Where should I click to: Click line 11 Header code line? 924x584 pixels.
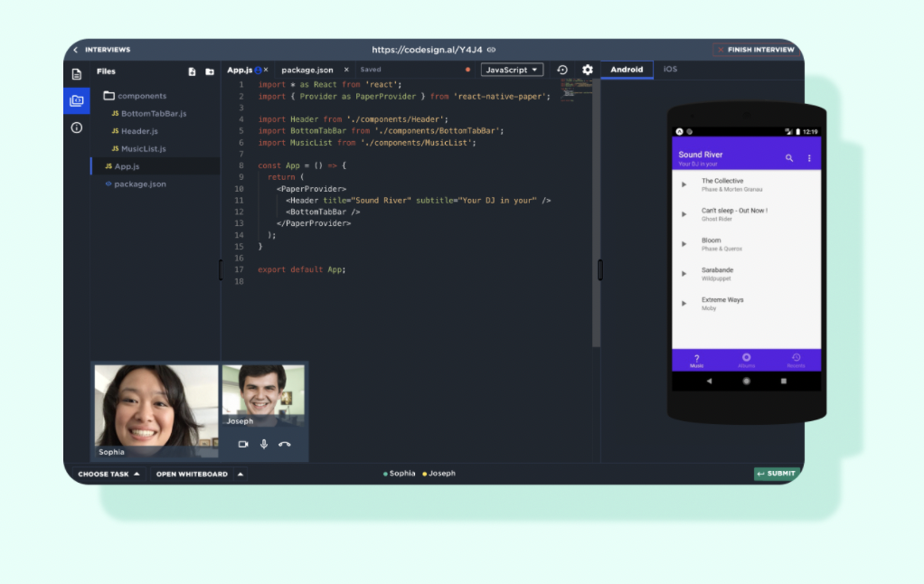[419, 201]
